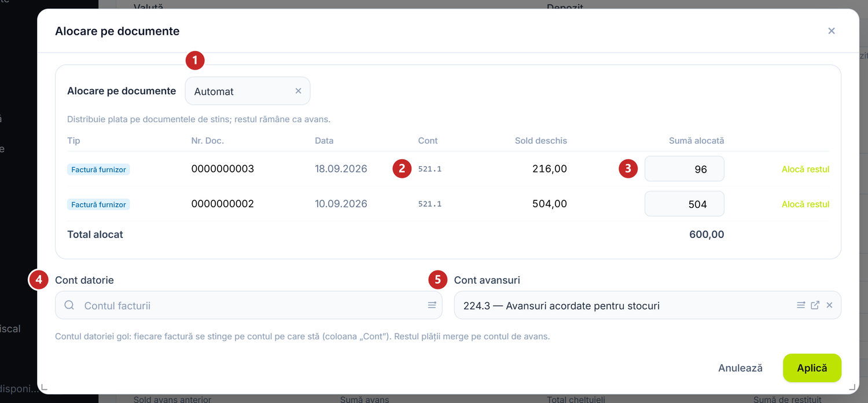
Task: Open account 224.3 in a new window
Action: 815,305
